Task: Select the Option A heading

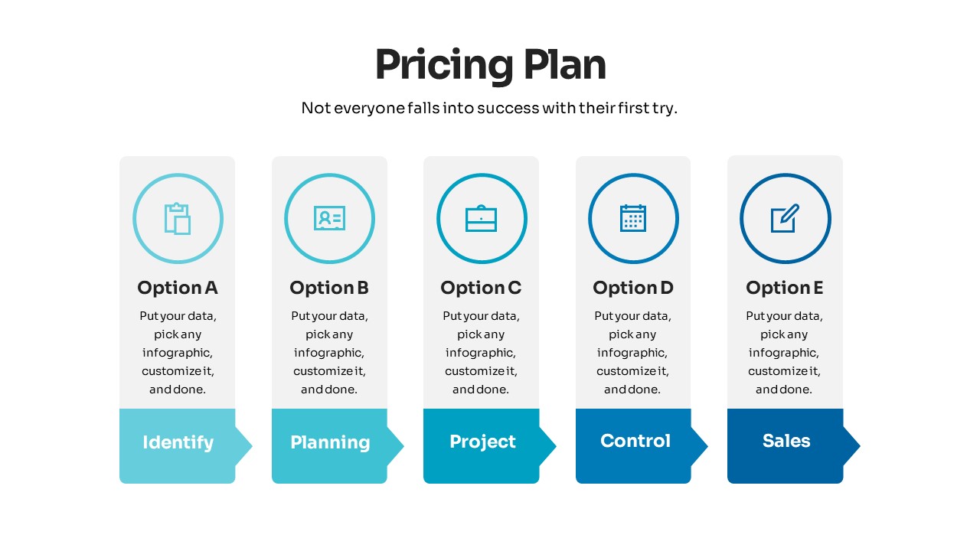Action: click(x=178, y=288)
